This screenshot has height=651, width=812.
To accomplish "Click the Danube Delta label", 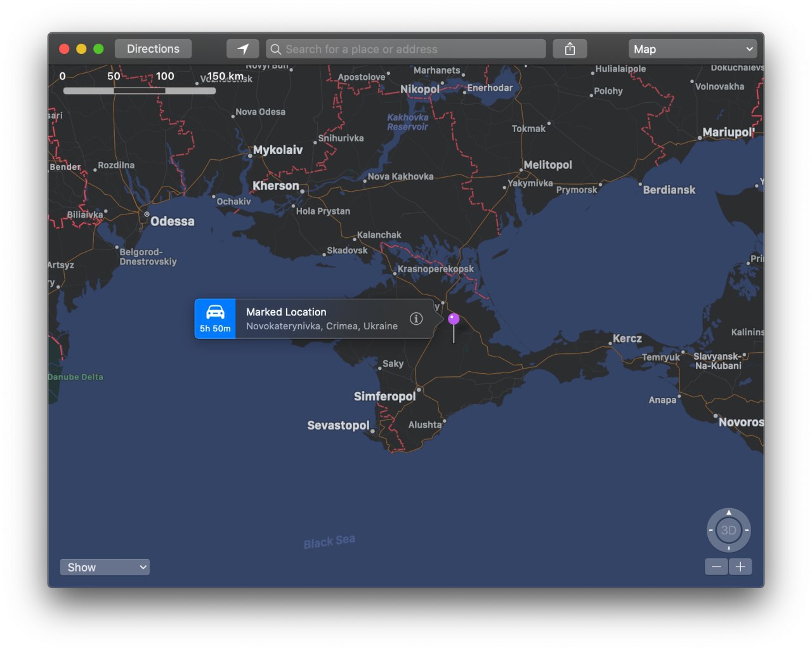I will click(x=75, y=377).
